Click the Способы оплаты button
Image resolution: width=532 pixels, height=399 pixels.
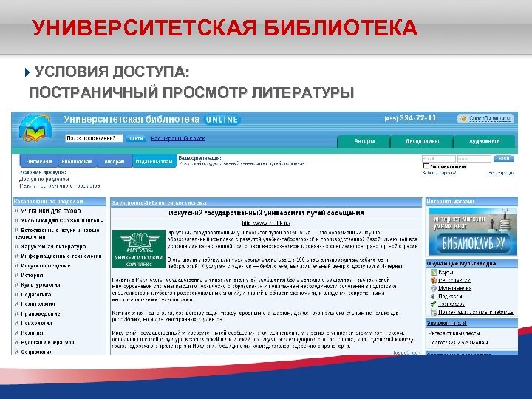(x=485, y=119)
